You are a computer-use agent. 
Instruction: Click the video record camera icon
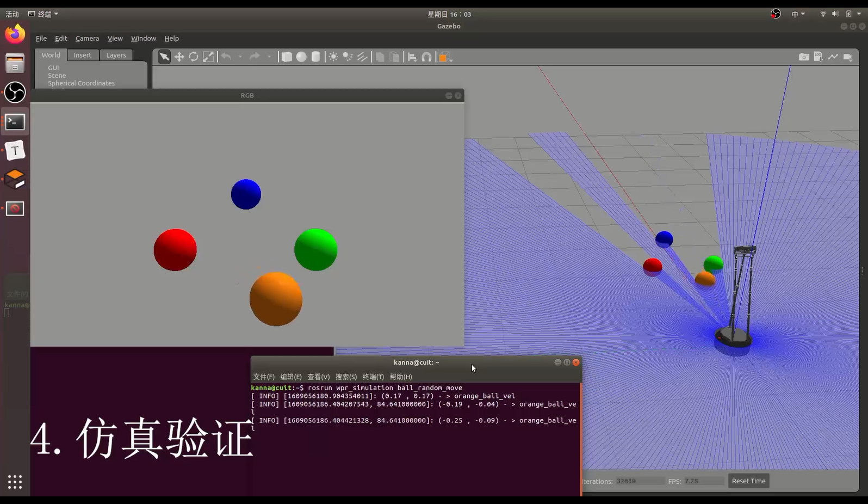click(848, 57)
